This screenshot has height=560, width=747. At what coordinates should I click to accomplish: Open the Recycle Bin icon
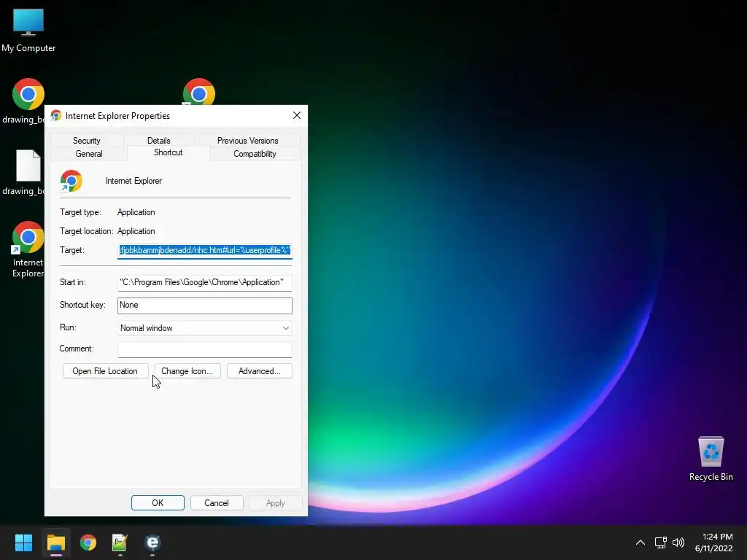click(711, 458)
